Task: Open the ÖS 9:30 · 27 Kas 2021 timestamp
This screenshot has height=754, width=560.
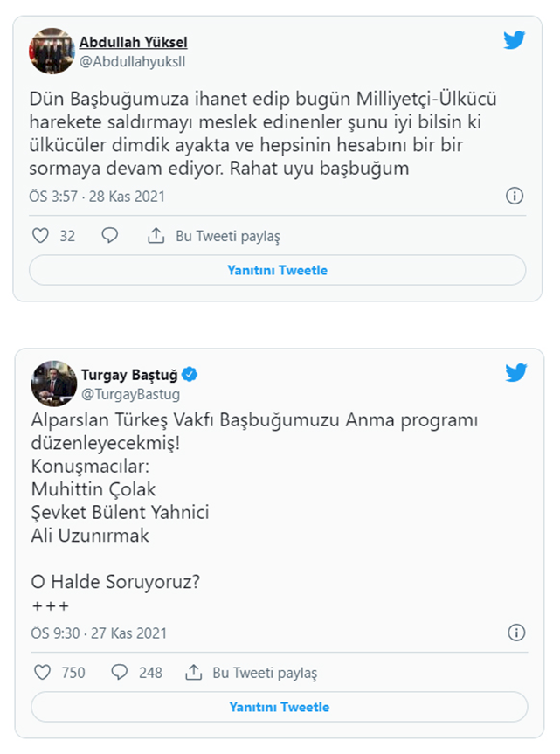Action: (98, 633)
